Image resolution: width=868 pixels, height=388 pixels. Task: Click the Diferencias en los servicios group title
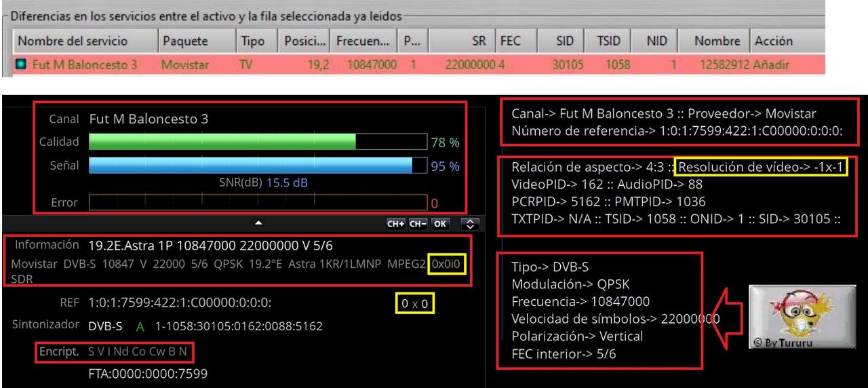tap(206, 16)
